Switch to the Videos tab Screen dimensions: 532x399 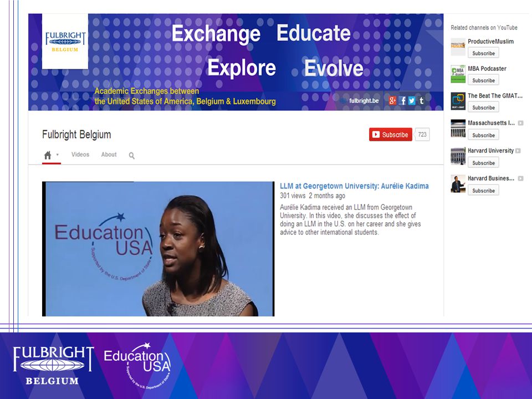click(x=80, y=155)
